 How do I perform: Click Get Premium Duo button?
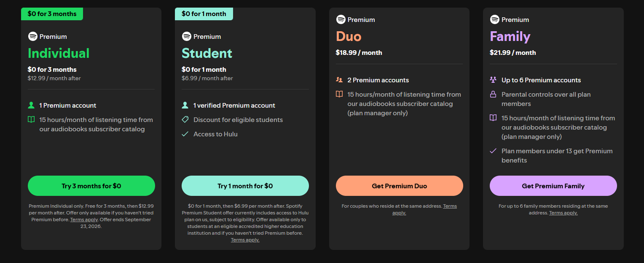(x=400, y=186)
